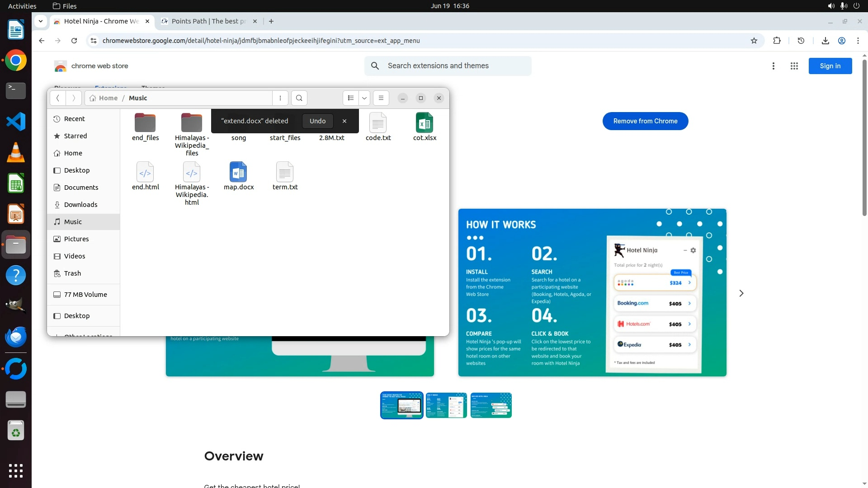Select the map.docx document file
This screenshot has height=488, width=868.
coord(238,176)
